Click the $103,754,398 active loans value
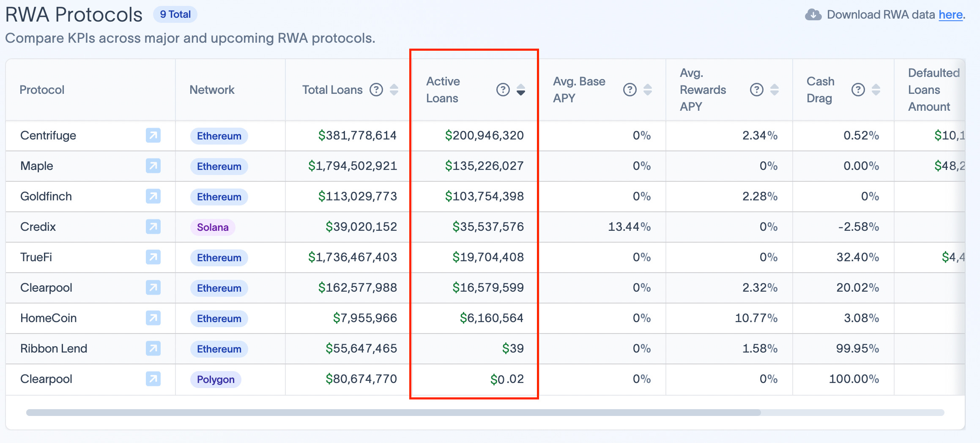Viewport: 980px width, 443px height. 484,196
